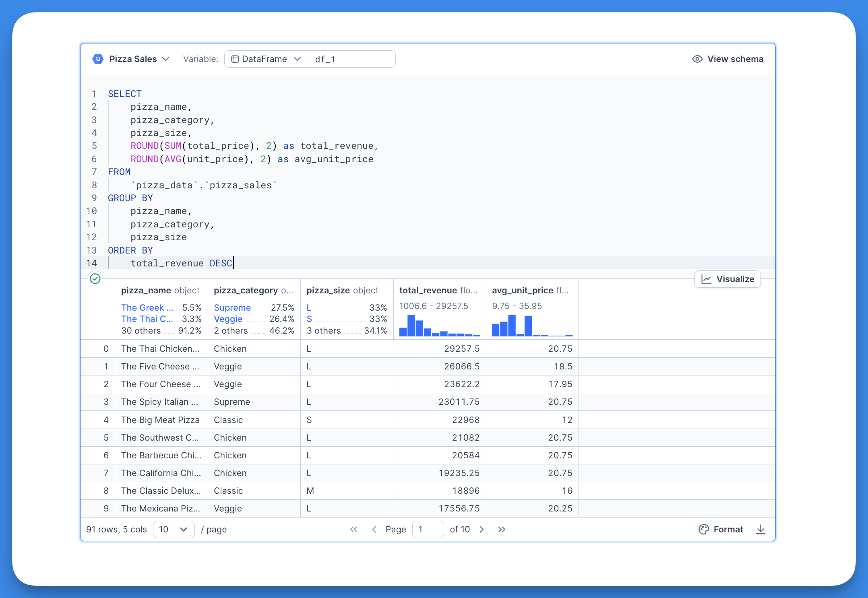This screenshot has height=598, width=868.
Task: Go to the last page
Action: 502,529
